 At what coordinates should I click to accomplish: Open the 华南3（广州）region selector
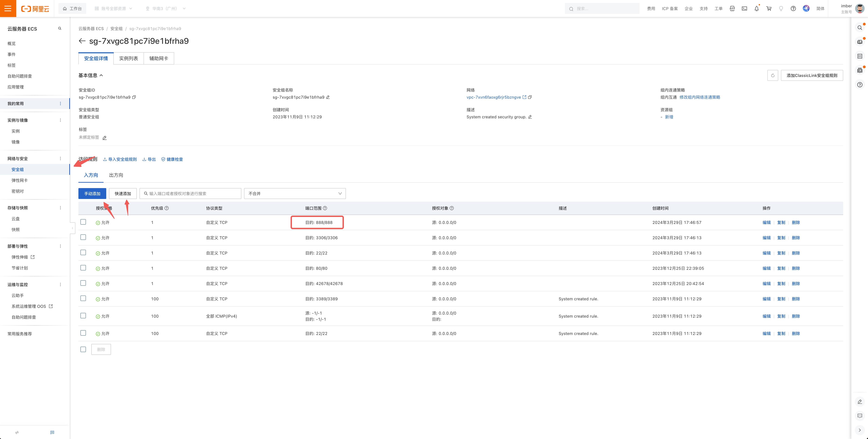click(x=165, y=9)
